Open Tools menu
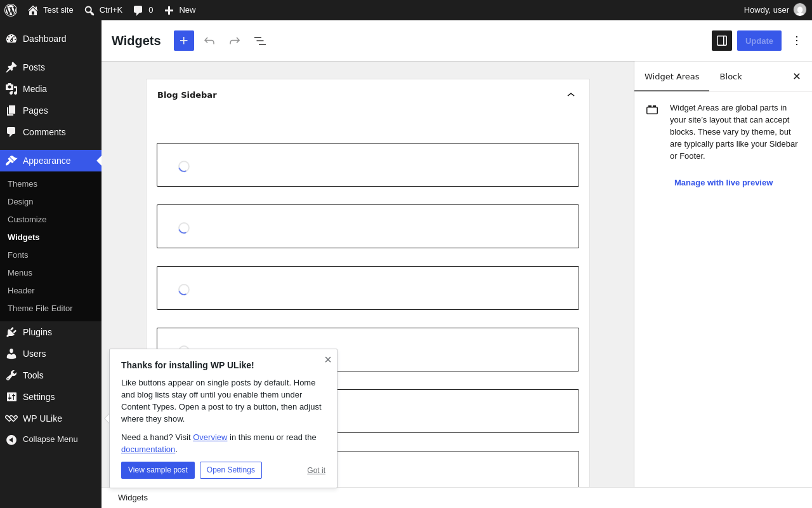This screenshot has width=812, height=508. point(51,375)
